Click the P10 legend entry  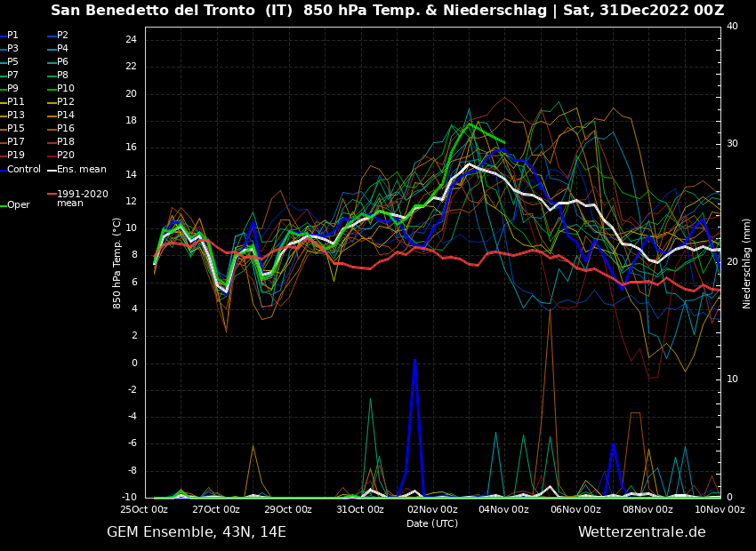pos(65,89)
